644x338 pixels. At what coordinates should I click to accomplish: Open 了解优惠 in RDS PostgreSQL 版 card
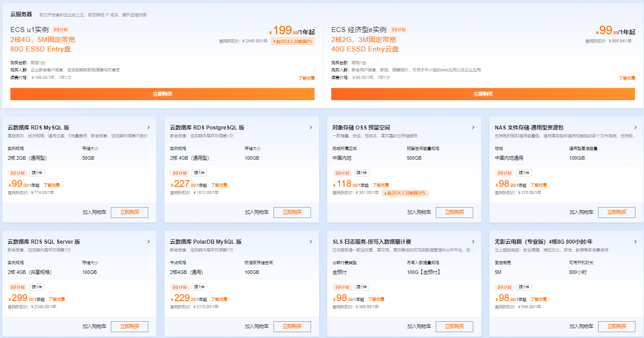pyautogui.click(x=219, y=185)
